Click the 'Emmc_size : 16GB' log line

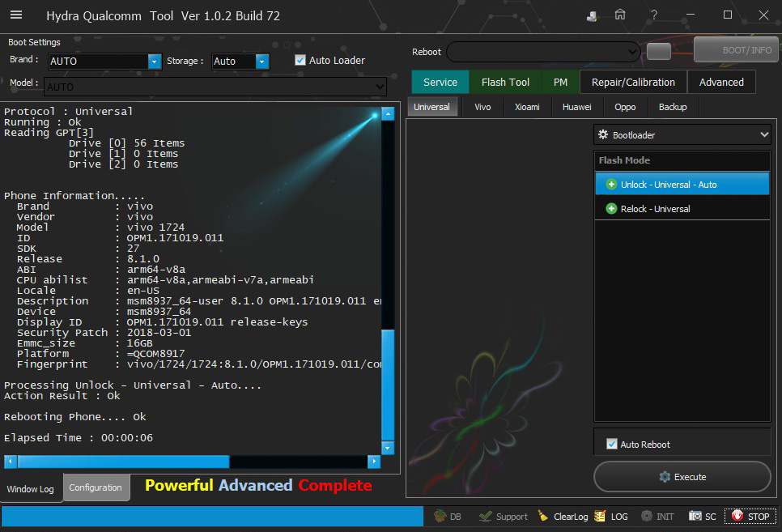coord(85,343)
